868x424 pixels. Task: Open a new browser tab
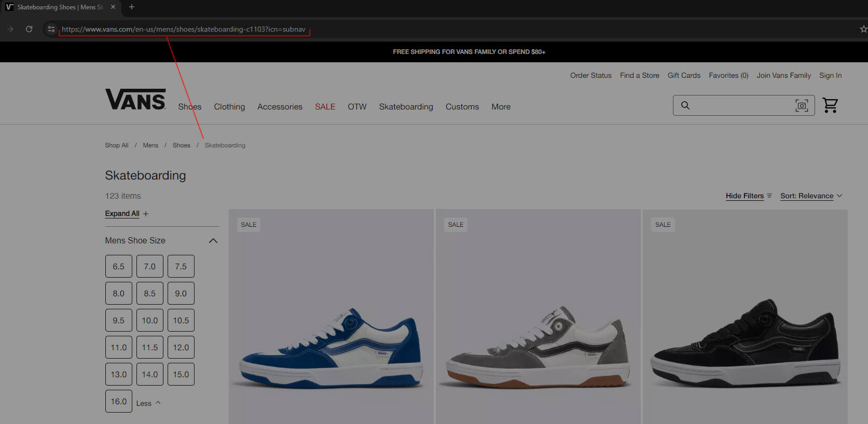(132, 7)
